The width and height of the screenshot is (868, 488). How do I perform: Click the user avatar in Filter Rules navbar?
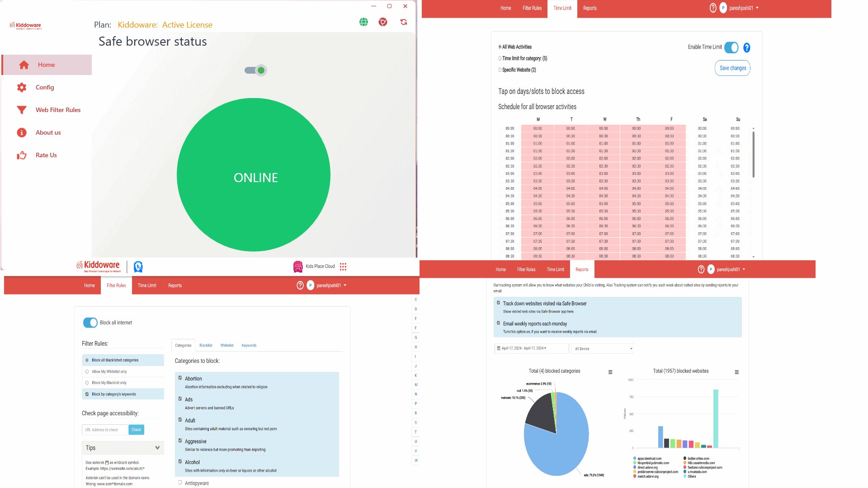coord(311,286)
